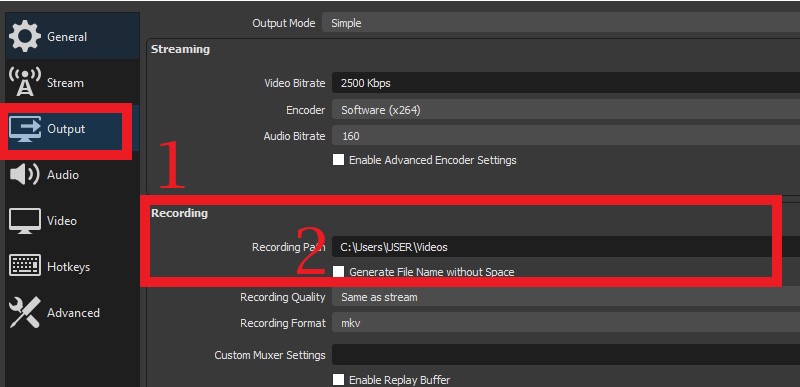Viewport: 800px width, 387px height.
Task: Click the Custom Muxer Settings label
Action: (x=270, y=355)
